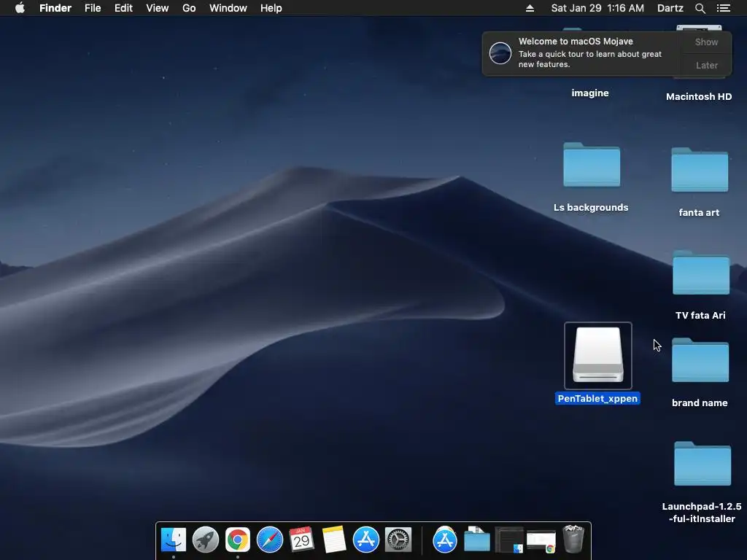747x560 pixels.
Task: Open the Window menu
Action: [x=228, y=8]
